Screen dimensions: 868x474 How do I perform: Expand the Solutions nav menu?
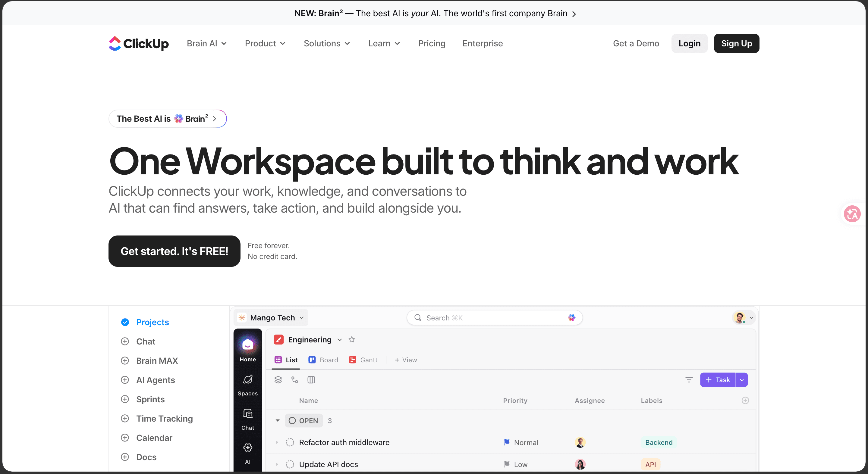(x=327, y=43)
